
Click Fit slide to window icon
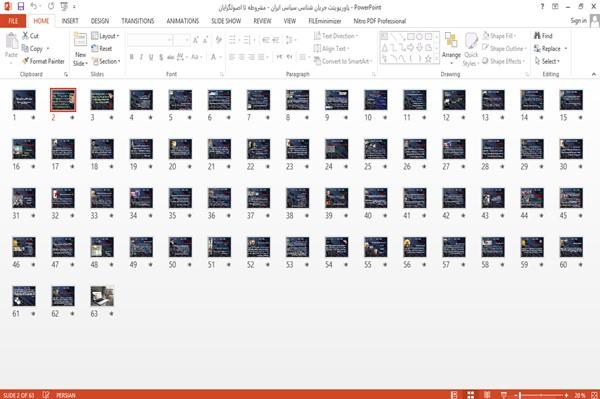(x=594, y=395)
